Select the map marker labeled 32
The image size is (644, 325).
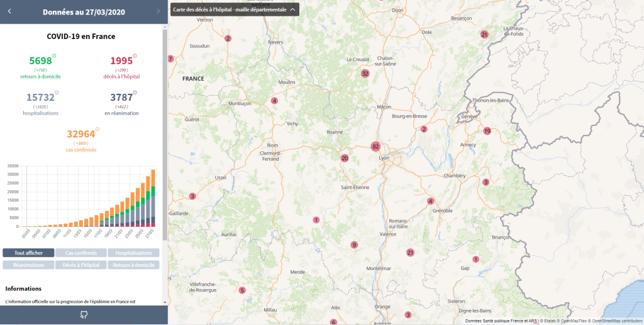click(x=365, y=73)
